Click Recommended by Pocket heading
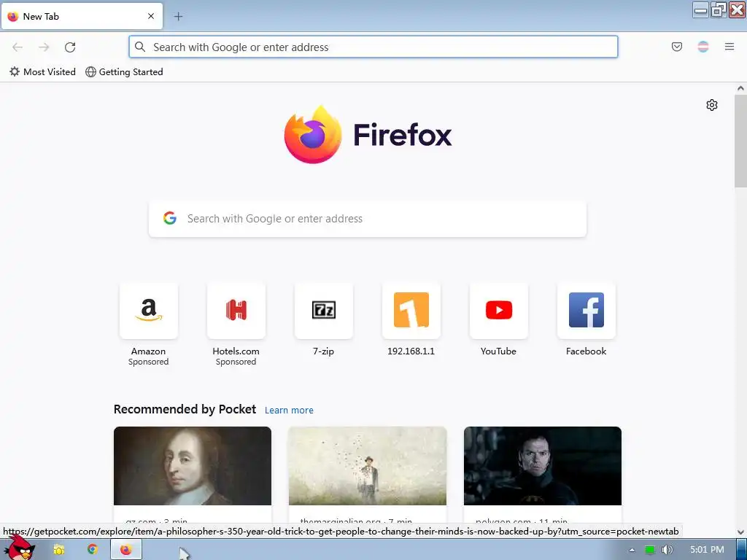The width and height of the screenshot is (747, 560). click(185, 410)
